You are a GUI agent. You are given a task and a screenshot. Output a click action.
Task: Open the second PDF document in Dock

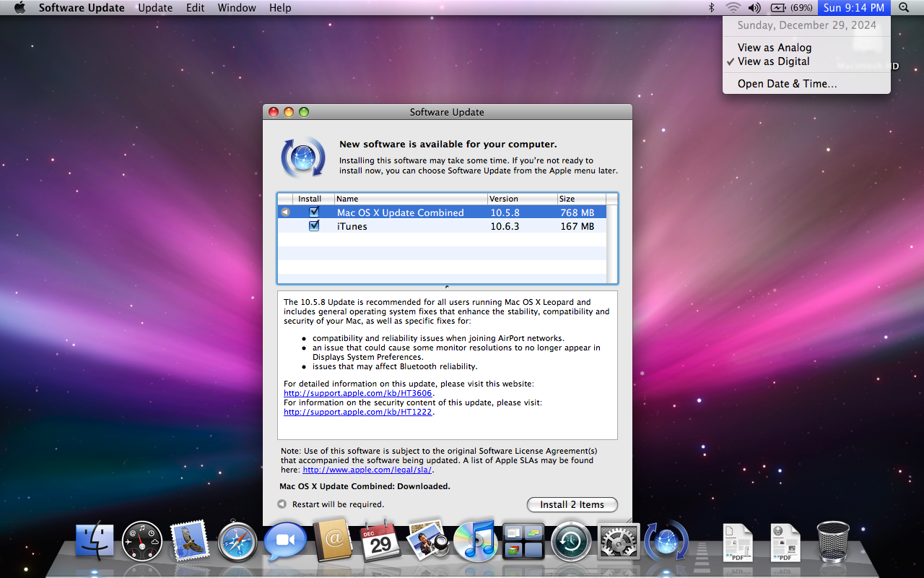click(785, 543)
